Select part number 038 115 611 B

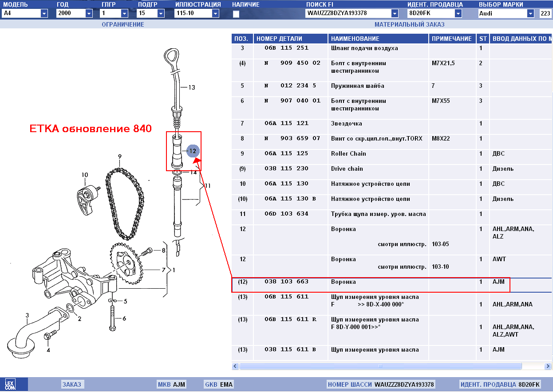290,350
